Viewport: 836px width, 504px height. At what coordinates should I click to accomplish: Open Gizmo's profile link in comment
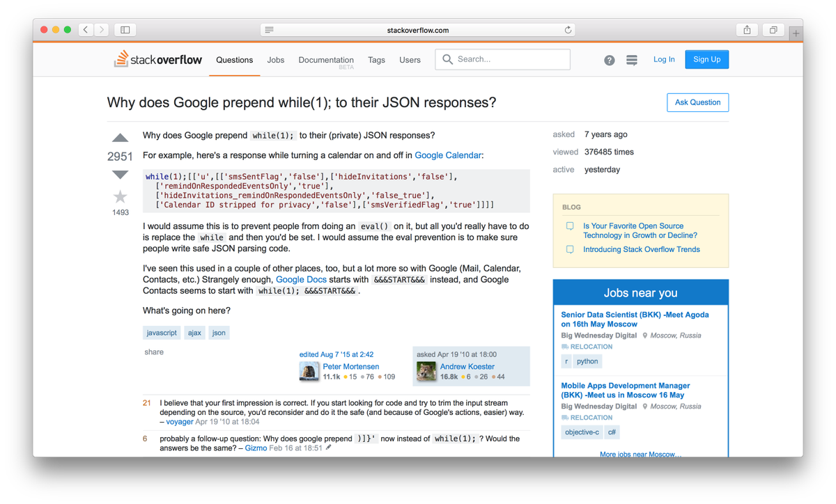(x=256, y=448)
